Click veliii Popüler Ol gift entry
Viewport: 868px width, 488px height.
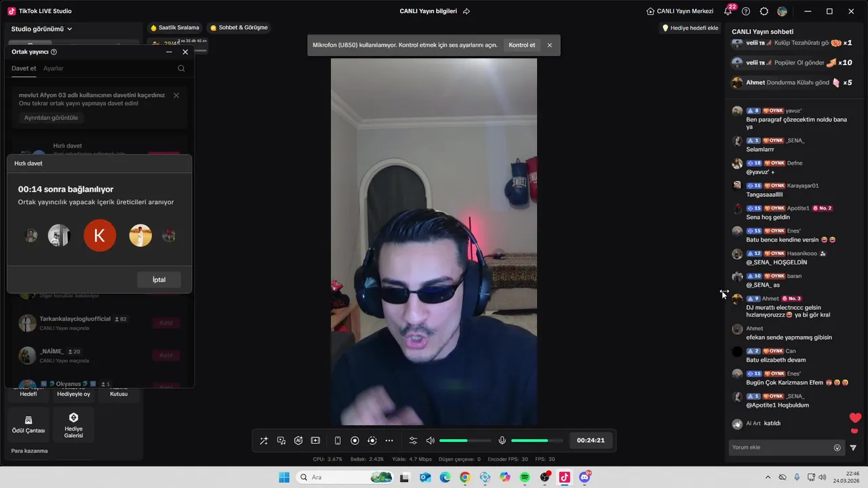pyautogui.click(x=792, y=62)
